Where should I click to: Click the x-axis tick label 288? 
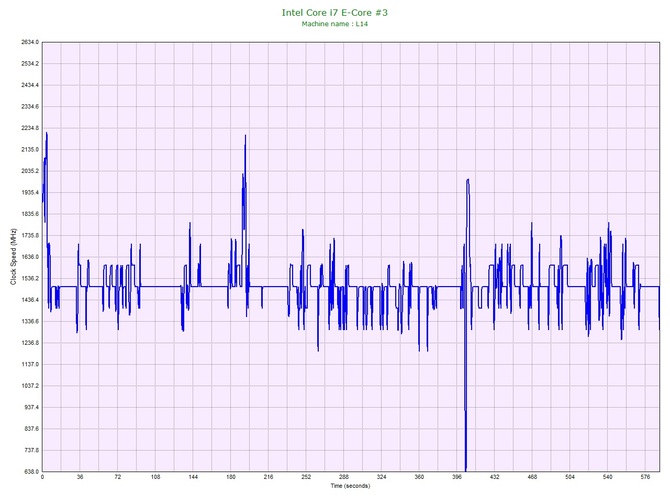pyautogui.click(x=344, y=477)
